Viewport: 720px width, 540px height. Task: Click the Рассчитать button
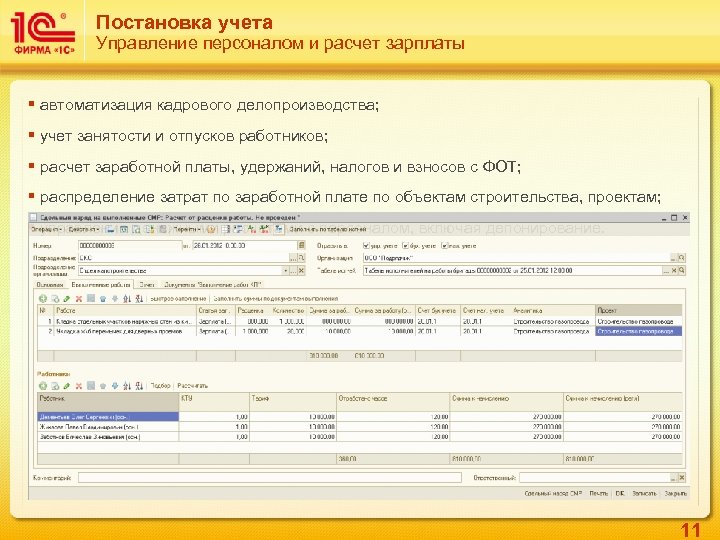click(x=192, y=386)
